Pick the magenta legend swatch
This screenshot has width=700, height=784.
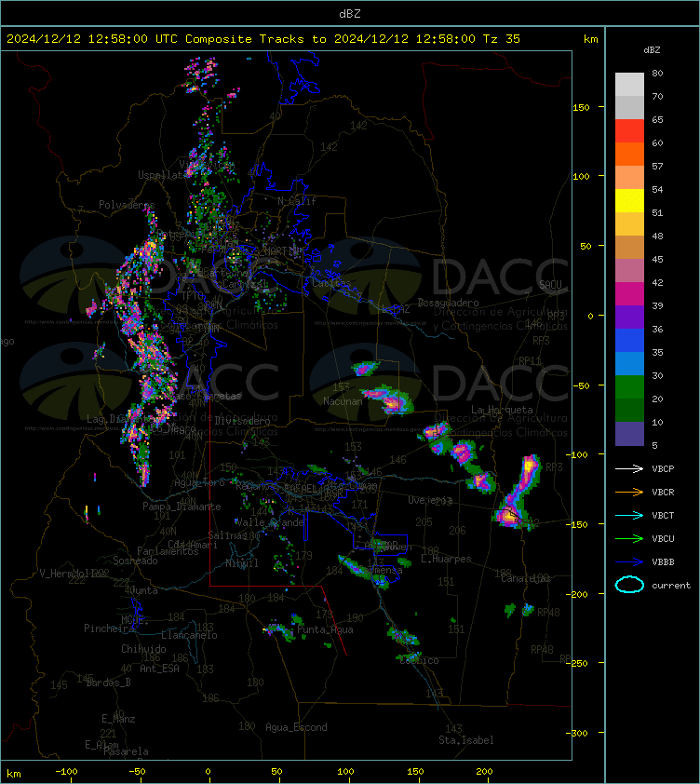(629, 294)
